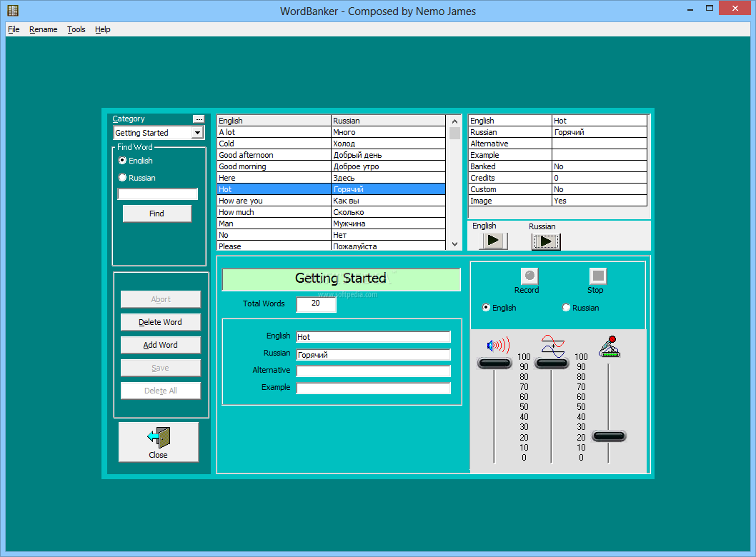Select the 'How much' word row
Viewport: 756px width, 557px height.
pyautogui.click(x=331, y=213)
